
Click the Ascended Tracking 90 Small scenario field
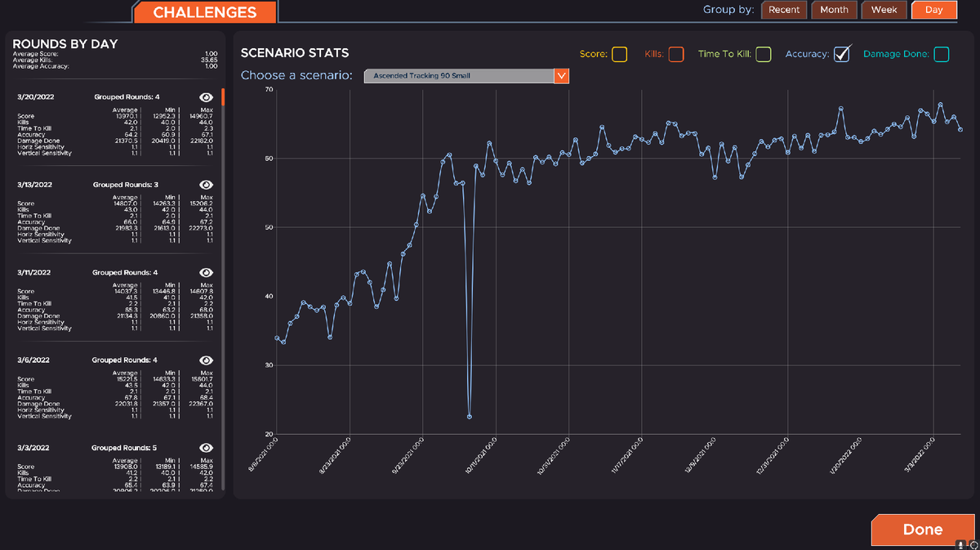(x=459, y=76)
